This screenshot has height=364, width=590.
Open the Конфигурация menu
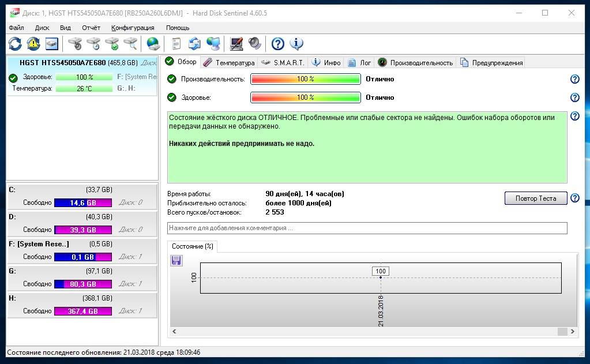pyautogui.click(x=133, y=28)
